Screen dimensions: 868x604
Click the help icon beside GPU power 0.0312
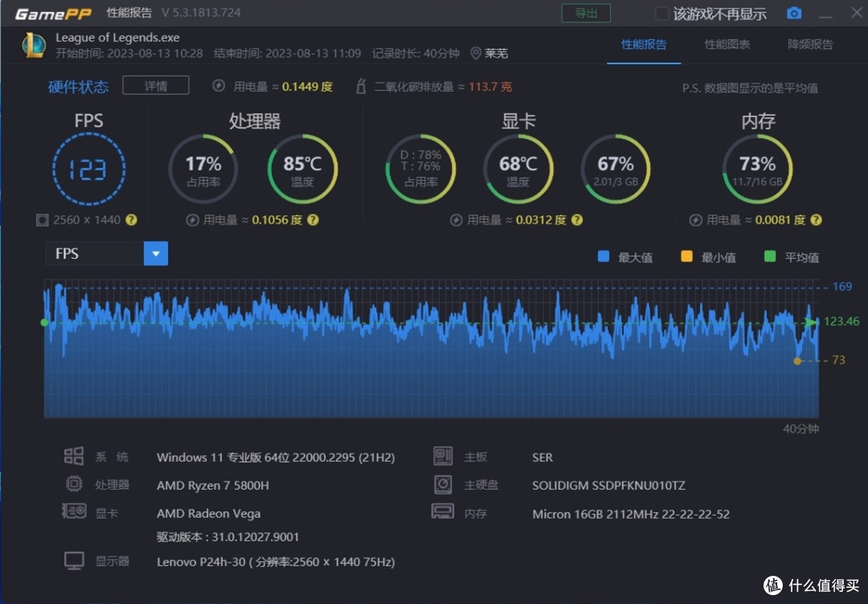(577, 220)
